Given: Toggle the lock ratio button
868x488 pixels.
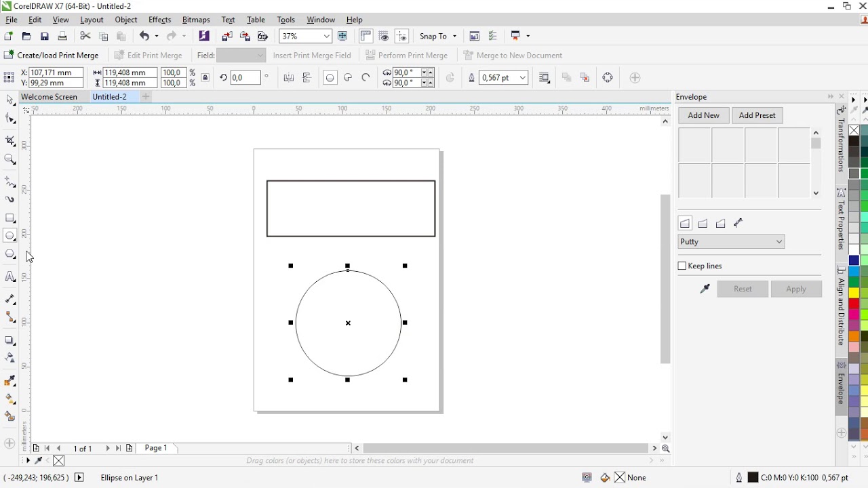Looking at the screenshot, I should (205, 78).
